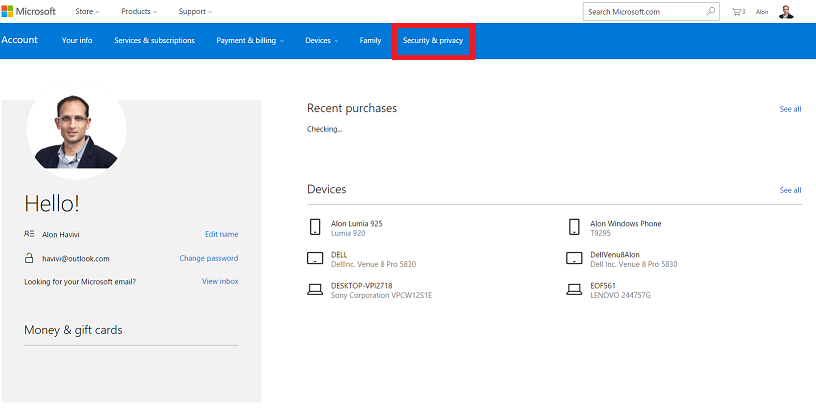This screenshot has height=412, width=816.
Task: Click the large profile photo
Action: (x=76, y=130)
